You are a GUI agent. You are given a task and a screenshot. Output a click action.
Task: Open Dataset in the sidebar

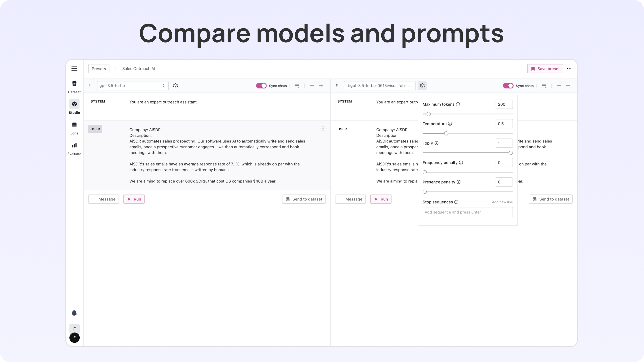(x=74, y=87)
